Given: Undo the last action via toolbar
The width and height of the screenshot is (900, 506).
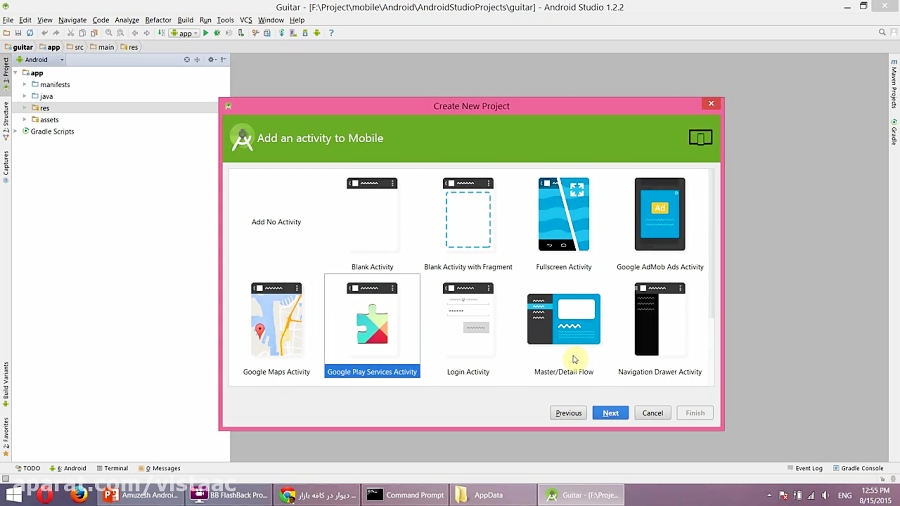Looking at the screenshot, I should [45, 33].
